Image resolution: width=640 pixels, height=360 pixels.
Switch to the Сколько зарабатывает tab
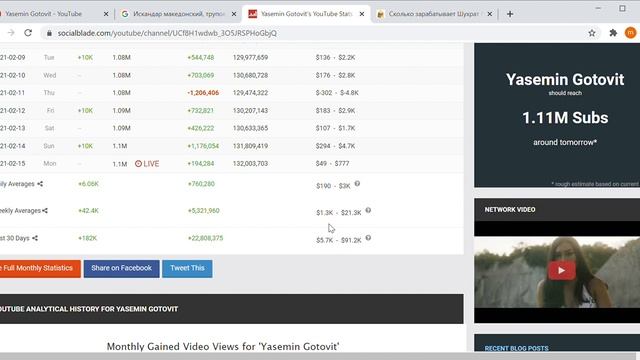pos(433,14)
